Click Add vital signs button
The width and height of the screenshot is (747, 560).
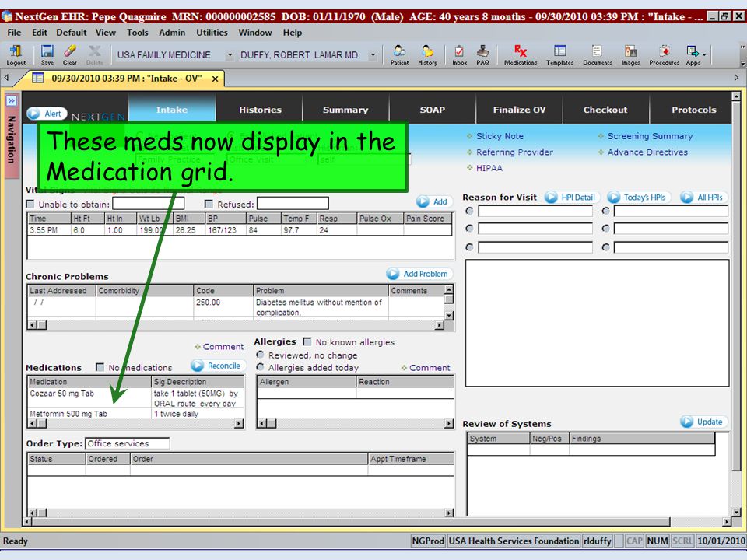(x=433, y=201)
